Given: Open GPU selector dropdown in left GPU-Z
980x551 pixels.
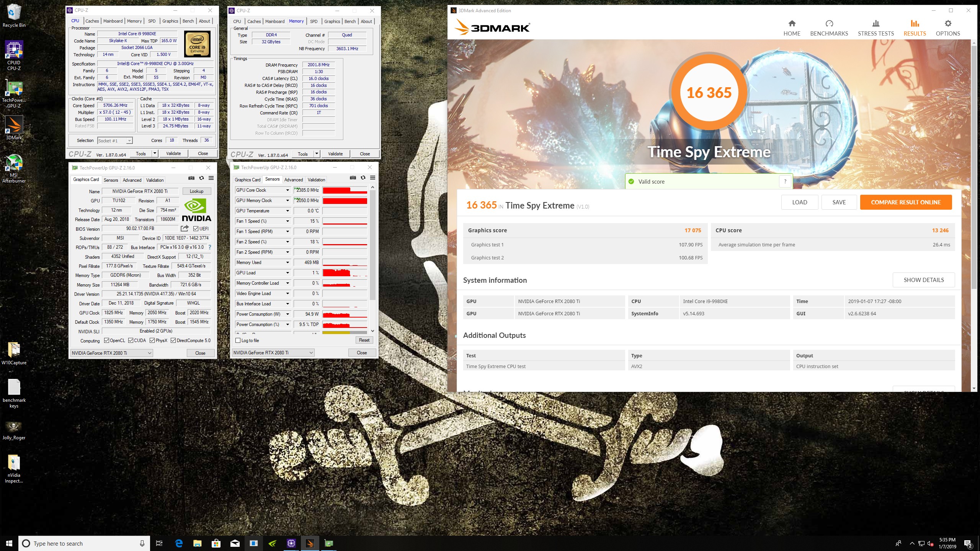Looking at the screenshot, I should coord(112,353).
